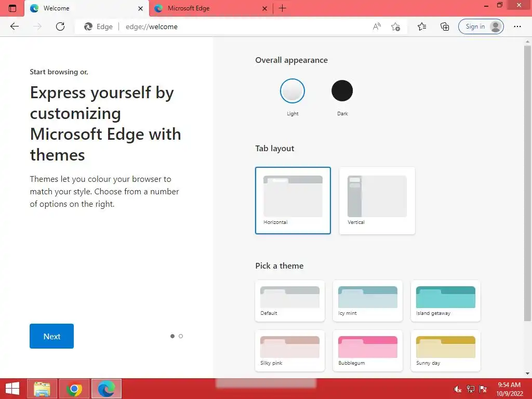
Task: Open network status tray icon
Action: [x=470, y=389]
